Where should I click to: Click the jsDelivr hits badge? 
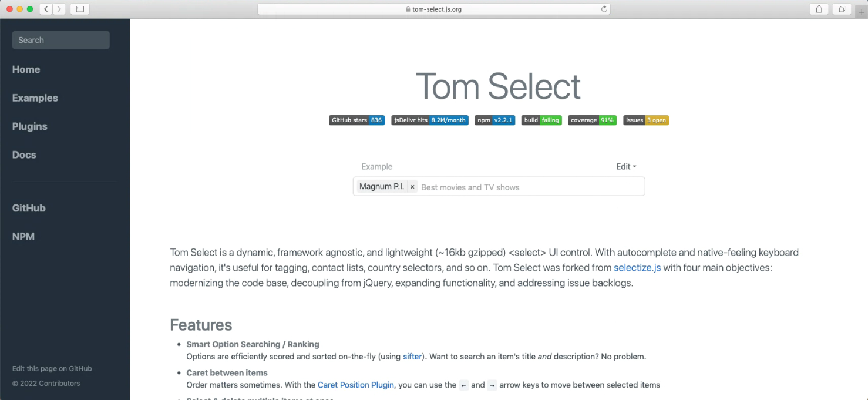429,120
